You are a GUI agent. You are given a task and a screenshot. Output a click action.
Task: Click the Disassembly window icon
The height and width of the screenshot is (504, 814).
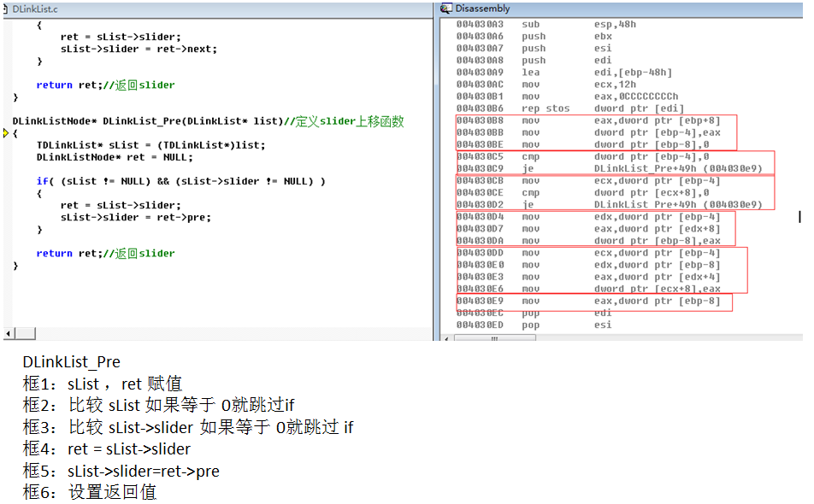[x=445, y=9]
